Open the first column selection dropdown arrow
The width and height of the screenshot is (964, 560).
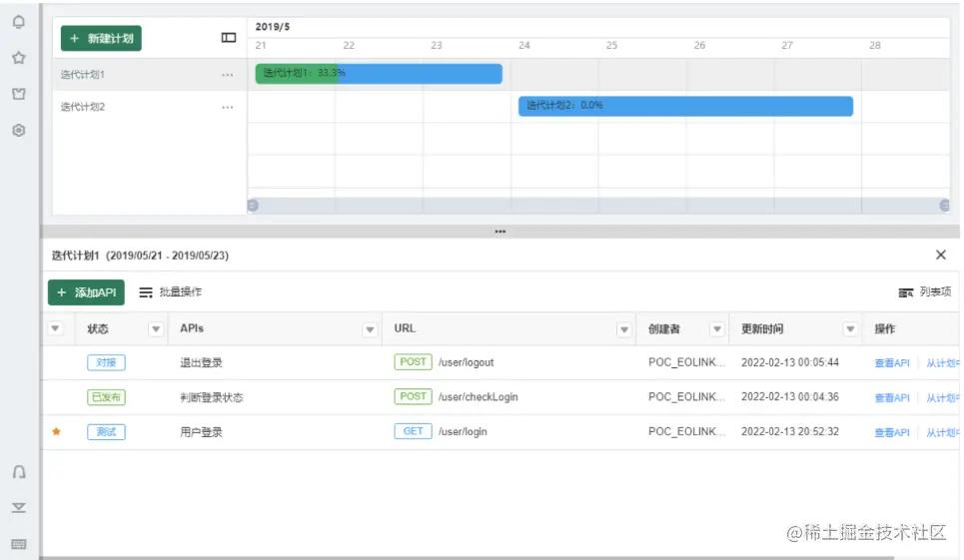click(x=55, y=328)
